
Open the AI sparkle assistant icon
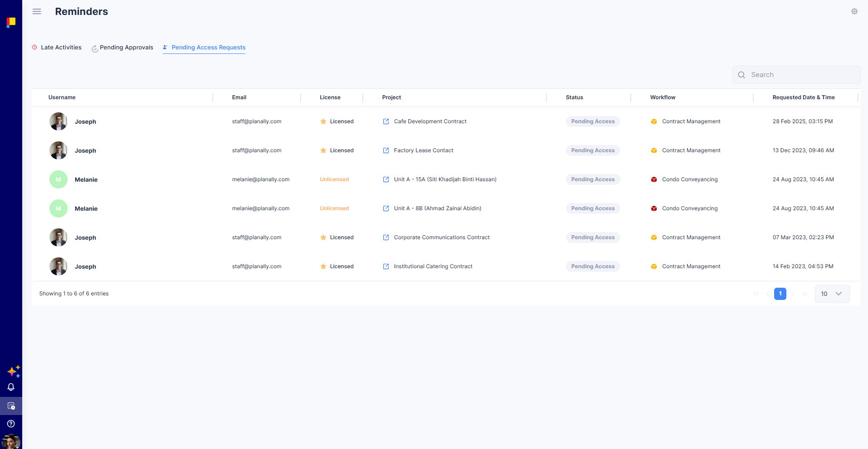pyautogui.click(x=14, y=372)
